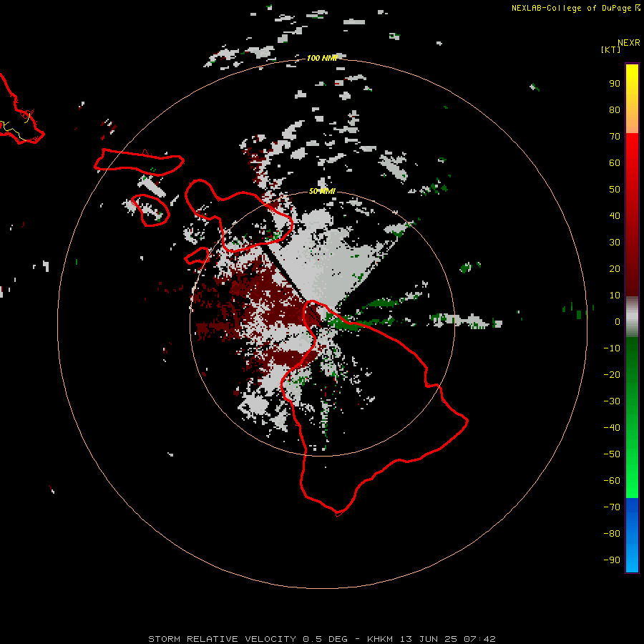
Task: Click the '80' value on the velocity scale
Action: [x=615, y=109]
